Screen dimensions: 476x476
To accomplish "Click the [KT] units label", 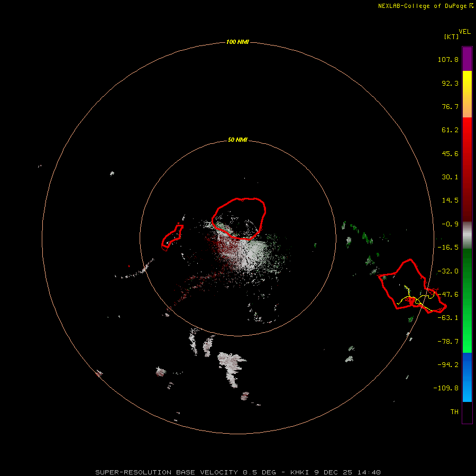I will click(452, 36).
